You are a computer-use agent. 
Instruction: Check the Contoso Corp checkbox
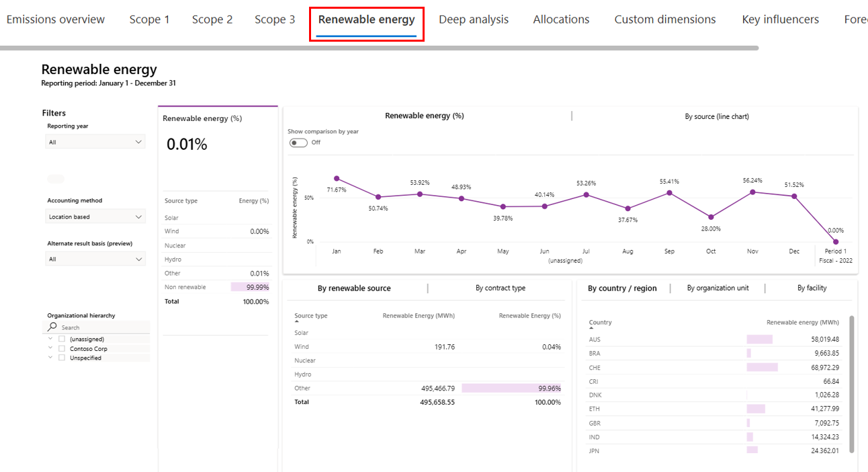[61, 348]
